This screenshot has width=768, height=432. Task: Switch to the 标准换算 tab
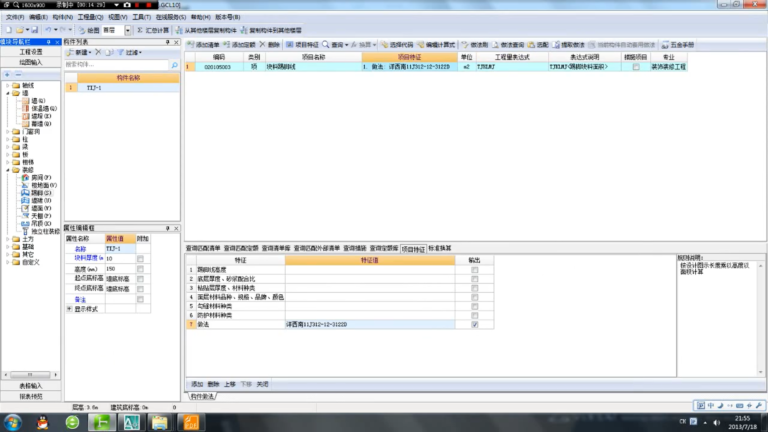440,248
